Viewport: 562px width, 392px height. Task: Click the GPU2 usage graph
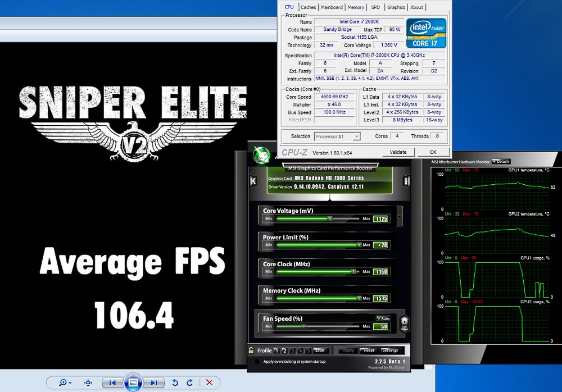pyautogui.click(x=497, y=323)
